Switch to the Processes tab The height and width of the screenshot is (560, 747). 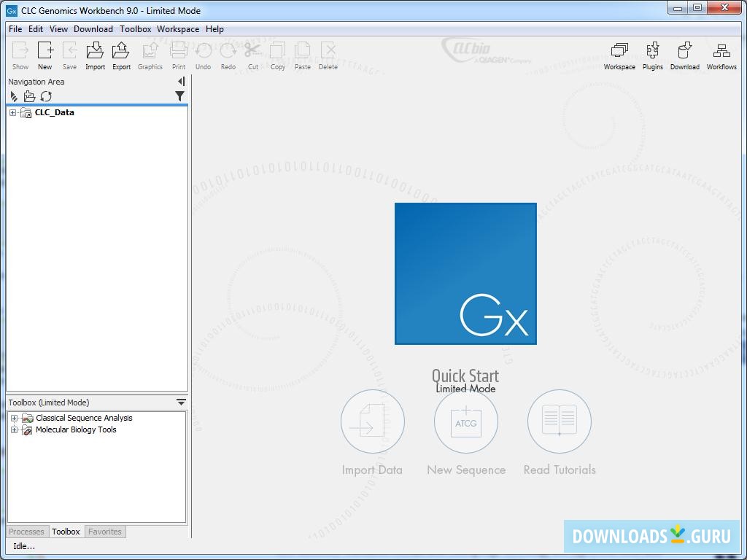click(26, 532)
